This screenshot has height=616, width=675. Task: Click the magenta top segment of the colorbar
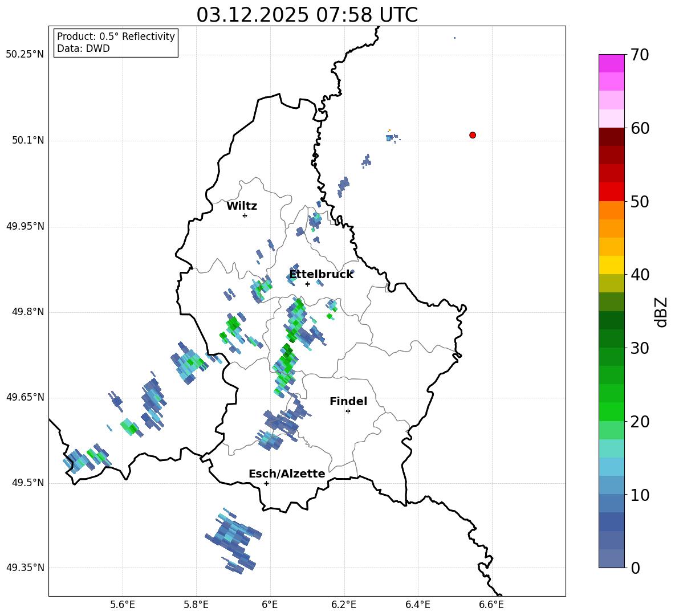pos(611,63)
